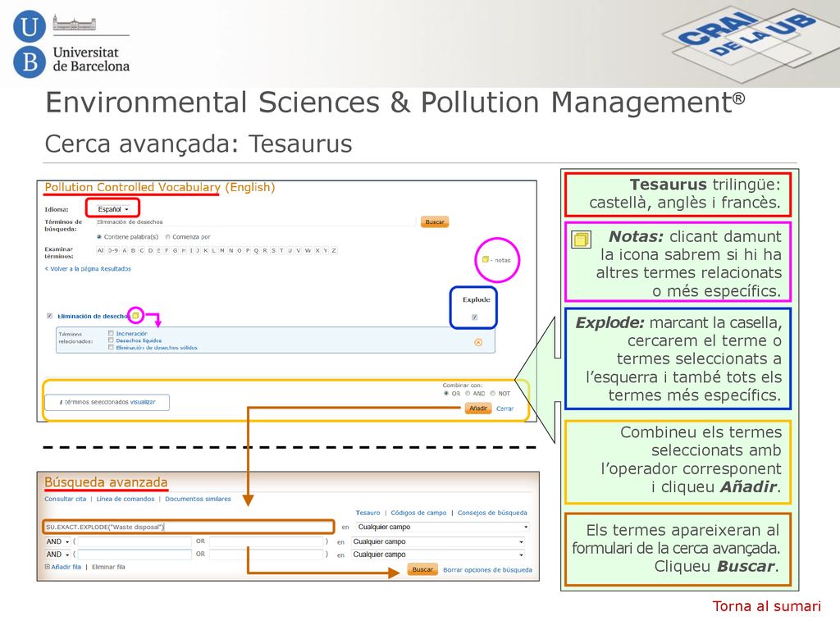This screenshot has height=630, width=840.
Task: Open the first AND operator dropdown
Action: (58, 541)
